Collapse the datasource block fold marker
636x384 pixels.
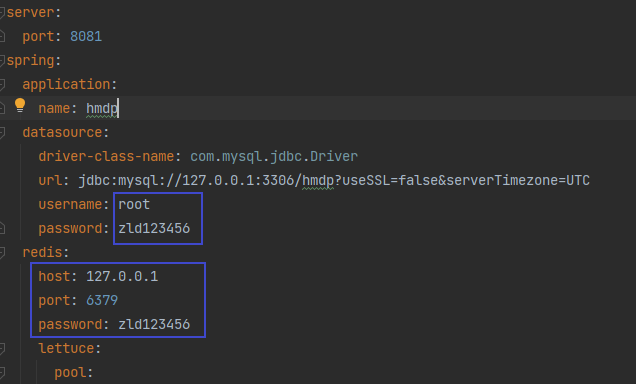coord(2,132)
